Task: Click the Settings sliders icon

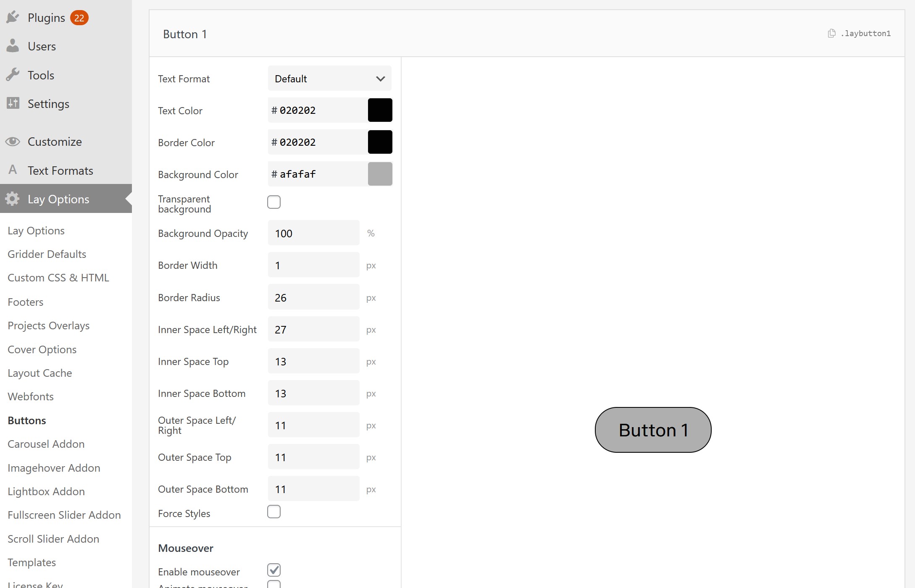Action: (x=13, y=103)
